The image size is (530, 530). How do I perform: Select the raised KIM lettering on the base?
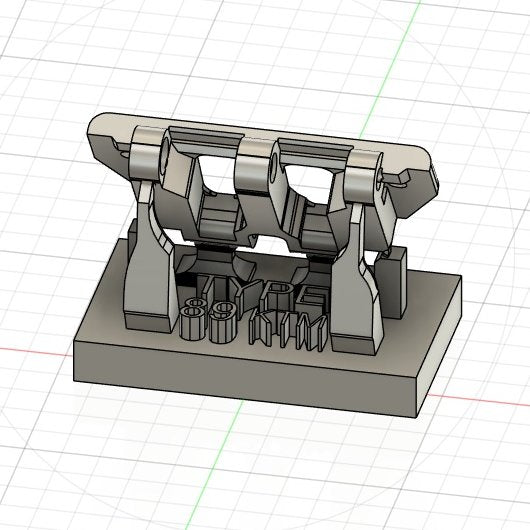pos(288,331)
